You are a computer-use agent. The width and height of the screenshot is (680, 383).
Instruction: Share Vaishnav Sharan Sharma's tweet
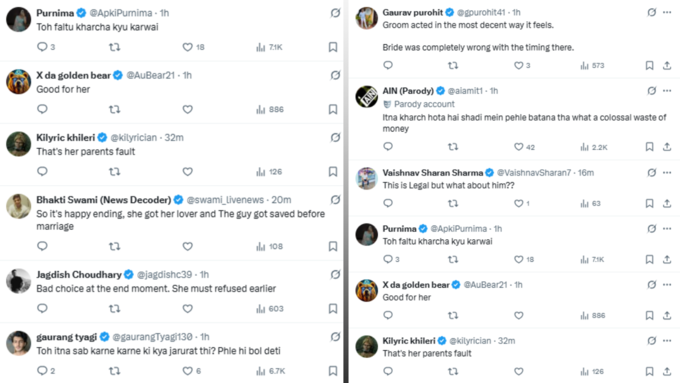tap(667, 203)
